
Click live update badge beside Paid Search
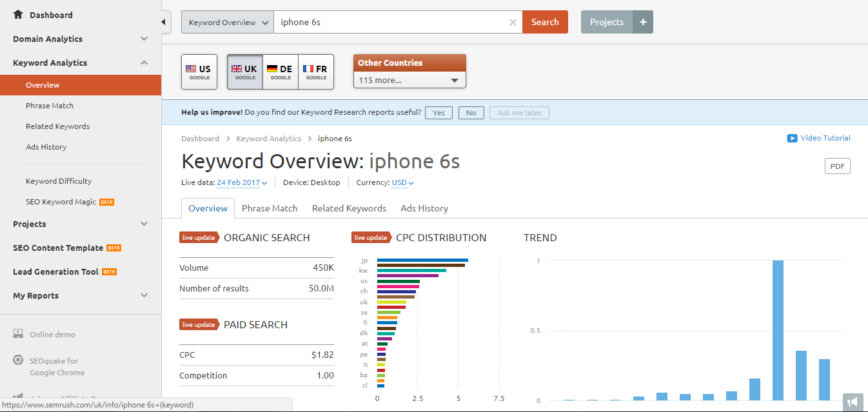tap(199, 325)
